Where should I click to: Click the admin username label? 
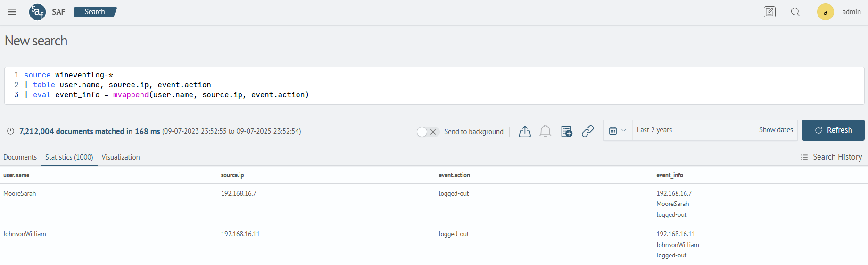pos(851,12)
